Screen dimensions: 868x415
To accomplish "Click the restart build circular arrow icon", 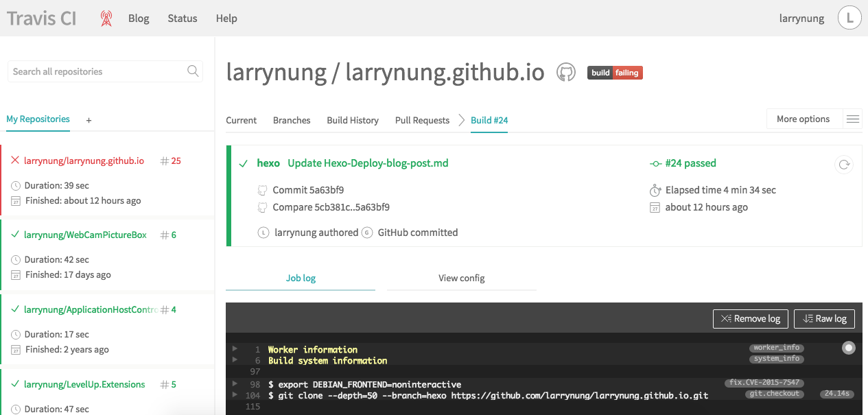I will pos(844,165).
